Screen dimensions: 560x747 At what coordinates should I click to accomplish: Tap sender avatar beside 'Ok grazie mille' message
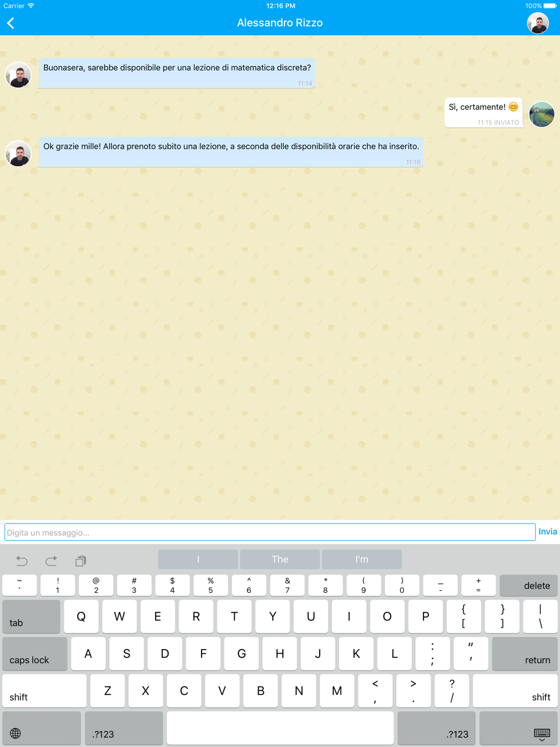click(18, 153)
